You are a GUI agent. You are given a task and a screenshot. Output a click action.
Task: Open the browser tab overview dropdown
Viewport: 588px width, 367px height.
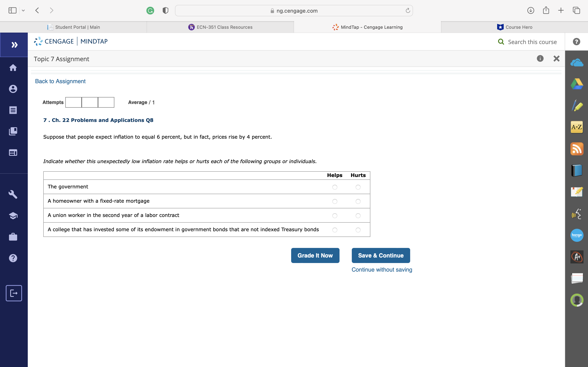[x=23, y=10]
